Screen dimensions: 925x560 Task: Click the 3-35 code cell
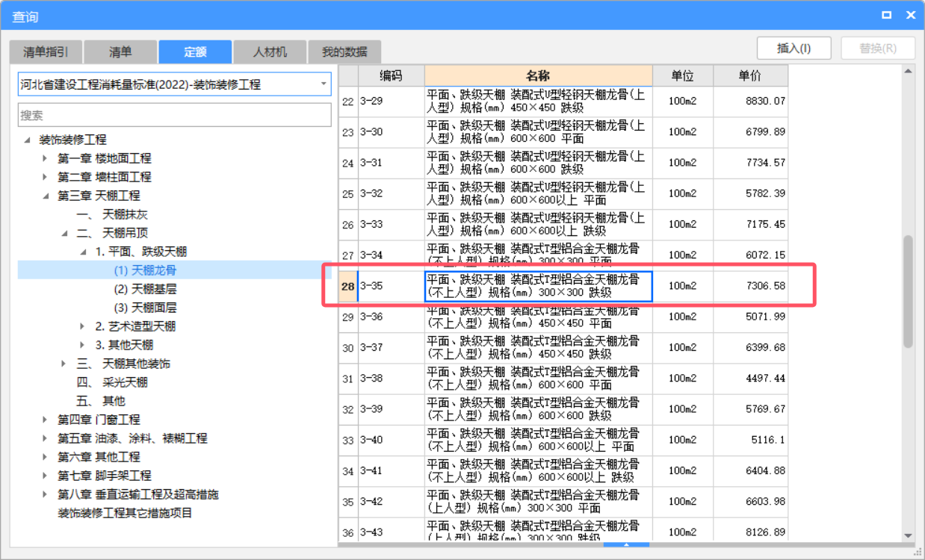(391, 286)
